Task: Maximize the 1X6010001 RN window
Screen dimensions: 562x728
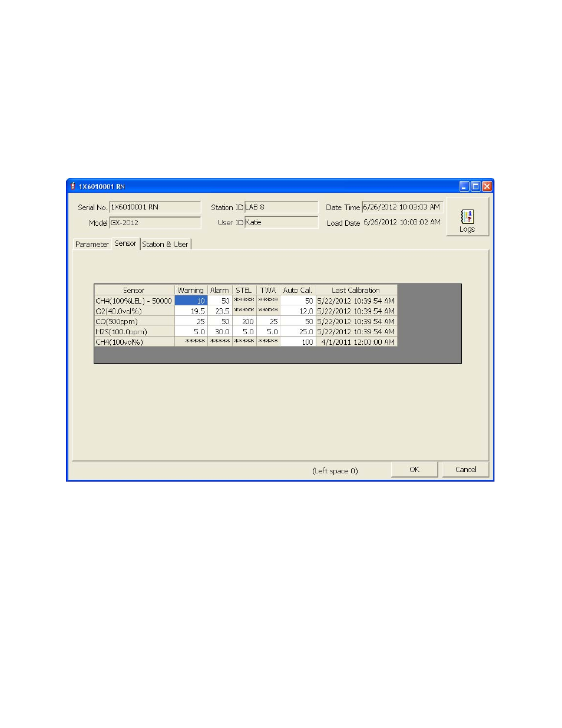Action: [x=475, y=186]
